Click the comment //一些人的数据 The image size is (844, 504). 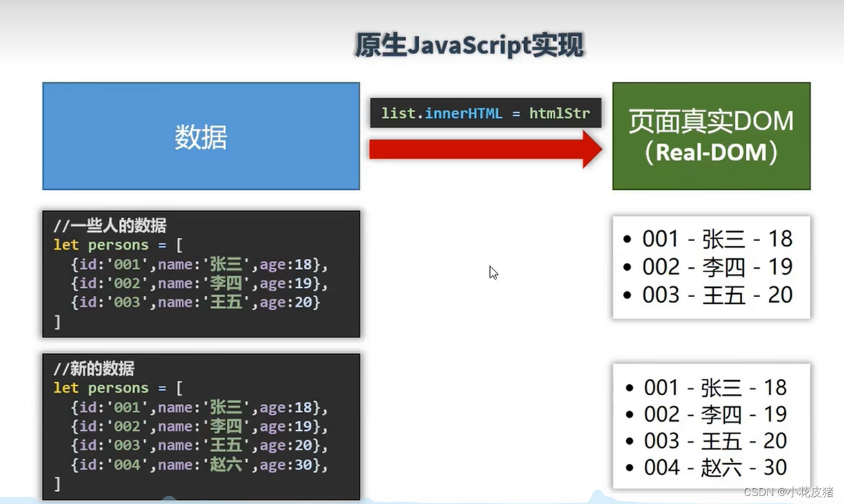pos(110,226)
